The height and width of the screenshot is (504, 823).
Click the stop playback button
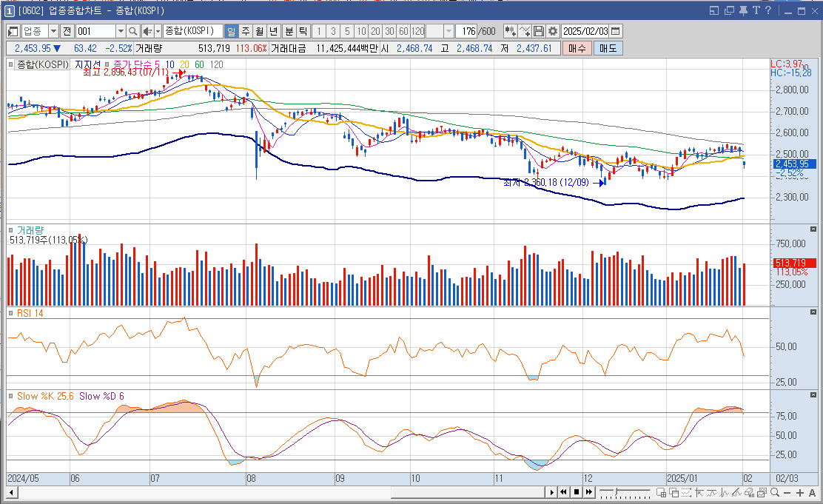pos(577,492)
